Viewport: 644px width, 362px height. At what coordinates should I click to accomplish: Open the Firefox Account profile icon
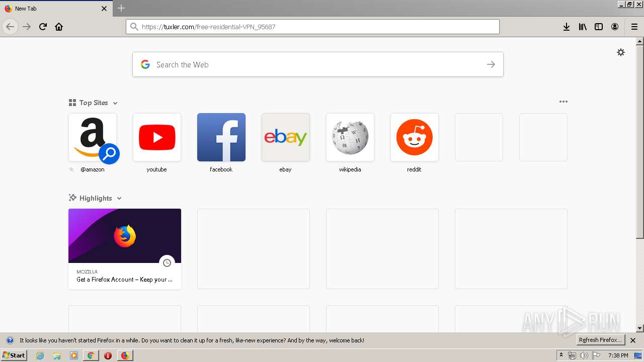point(615,27)
